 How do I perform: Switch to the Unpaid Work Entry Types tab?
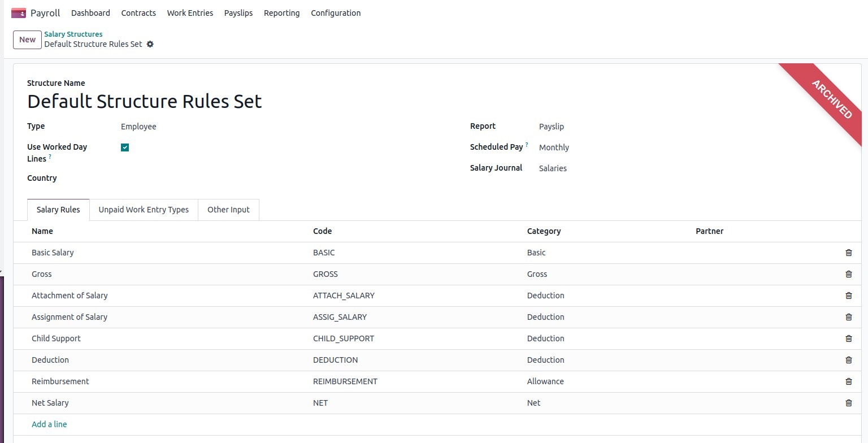pyautogui.click(x=144, y=210)
